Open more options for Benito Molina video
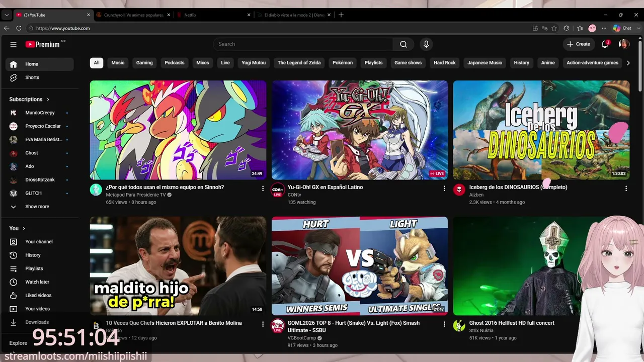The width and height of the screenshot is (644, 362). tap(263, 324)
